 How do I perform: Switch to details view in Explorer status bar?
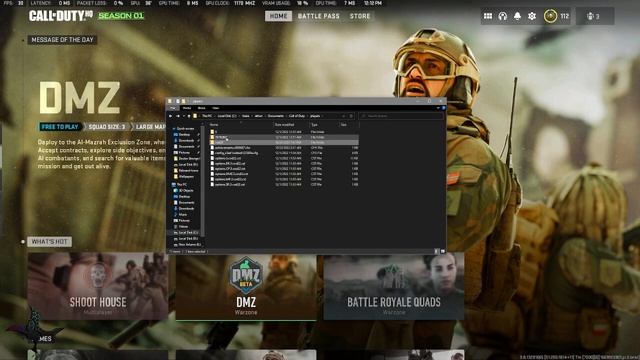pyautogui.click(x=436, y=251)
